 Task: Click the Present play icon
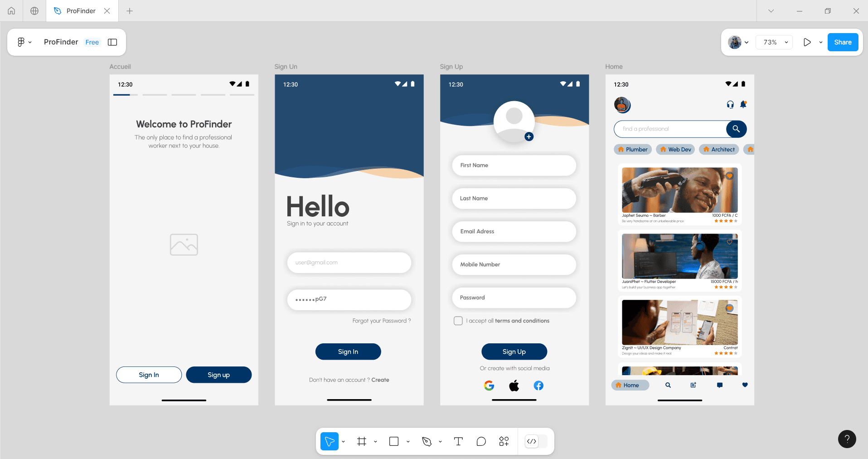pyautogui.click(x=807, y=42)
